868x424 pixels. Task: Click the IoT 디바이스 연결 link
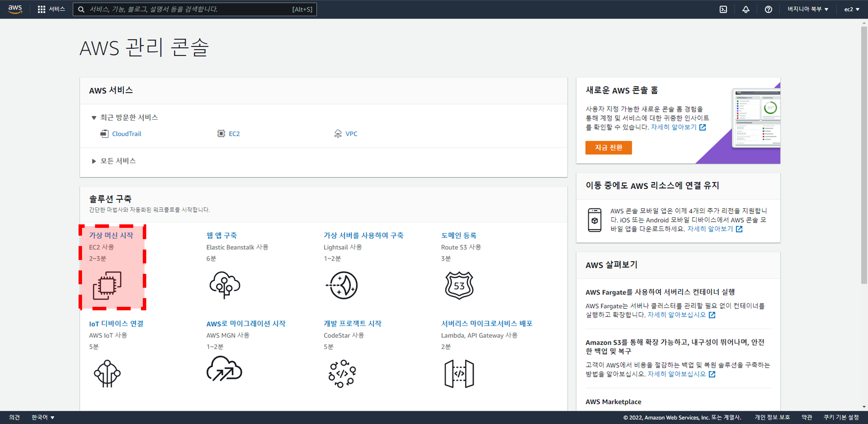(116, 324)
